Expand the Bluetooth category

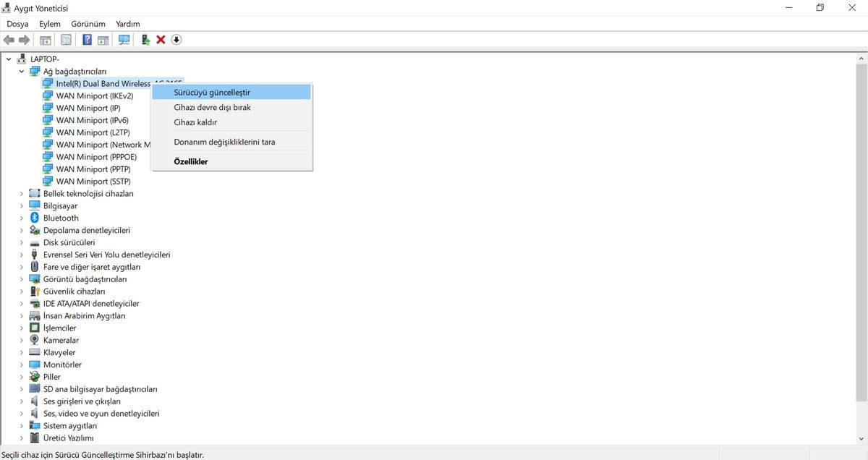pyautogui.click(x=20, y=218)
